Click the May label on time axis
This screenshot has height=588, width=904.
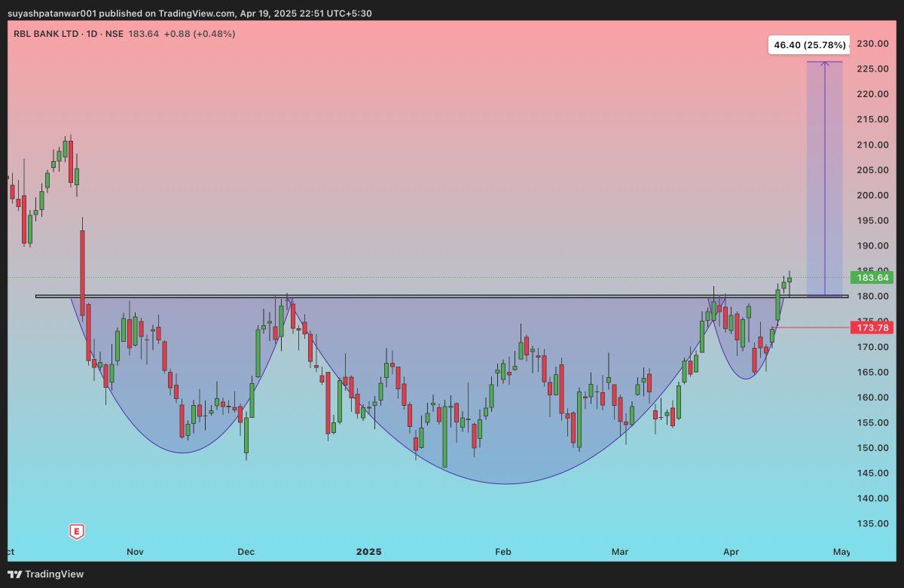point(841,552)
